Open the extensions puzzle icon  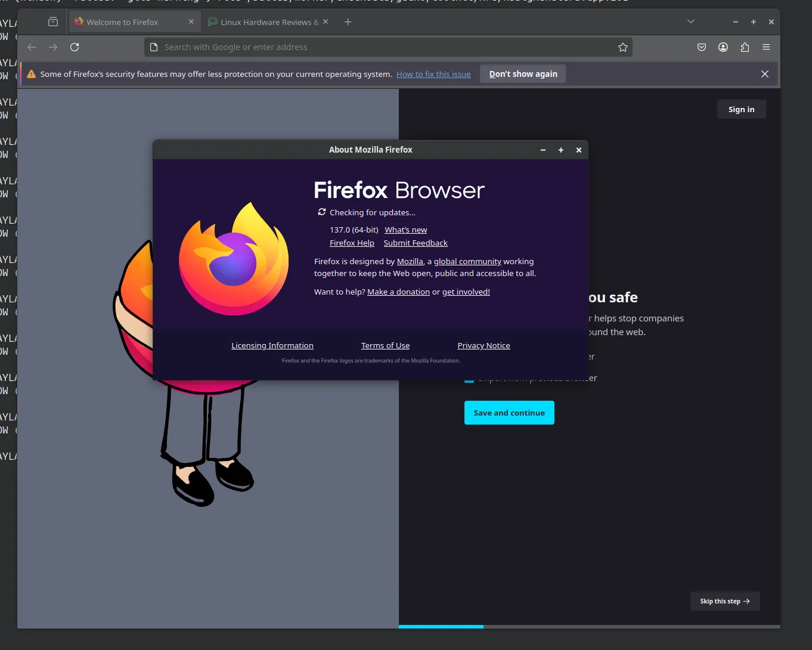click(x=745, y=47)
